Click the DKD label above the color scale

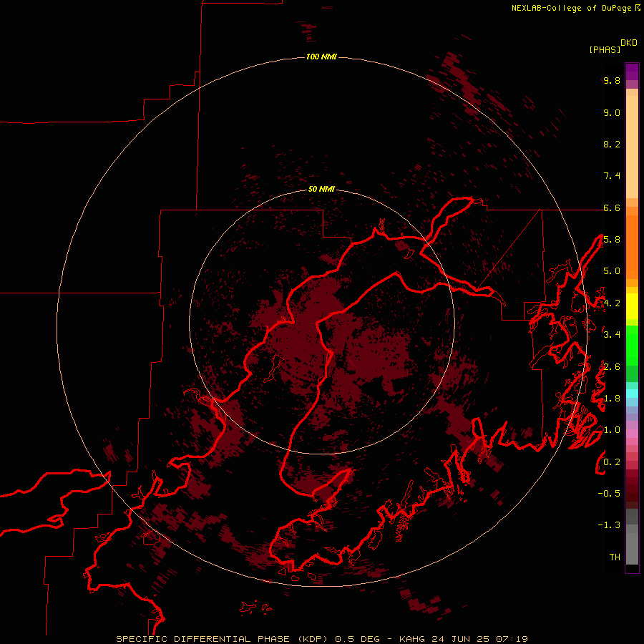point(629,43)
